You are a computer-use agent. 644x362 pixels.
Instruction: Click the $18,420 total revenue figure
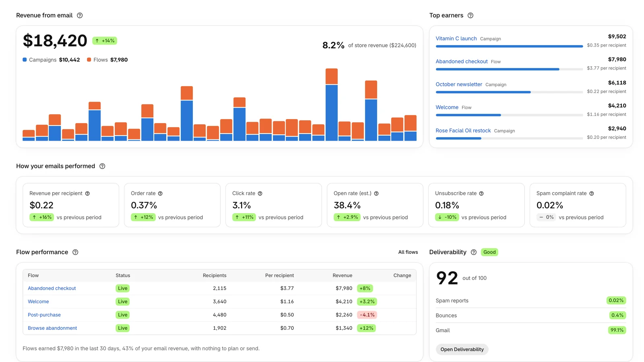55,41
